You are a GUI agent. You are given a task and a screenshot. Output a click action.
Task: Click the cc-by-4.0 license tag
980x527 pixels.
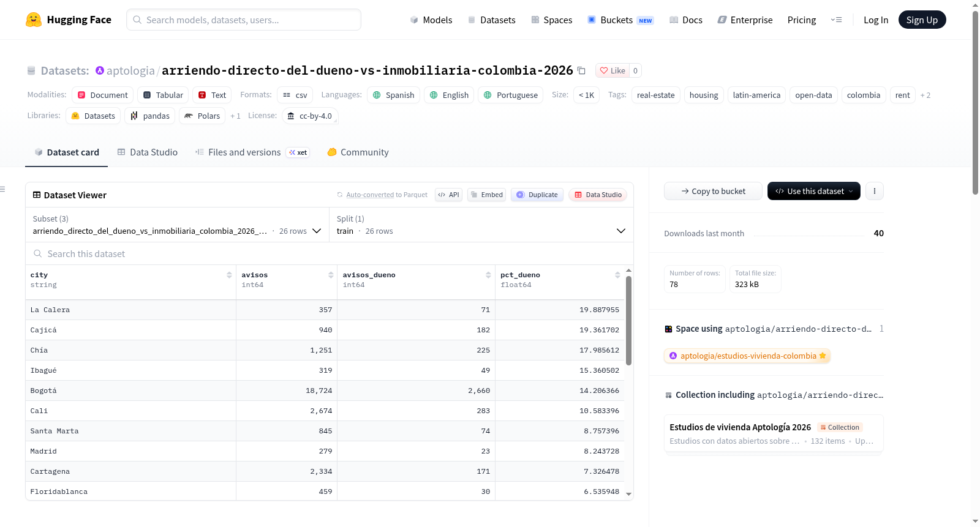[x=310, y=116]
